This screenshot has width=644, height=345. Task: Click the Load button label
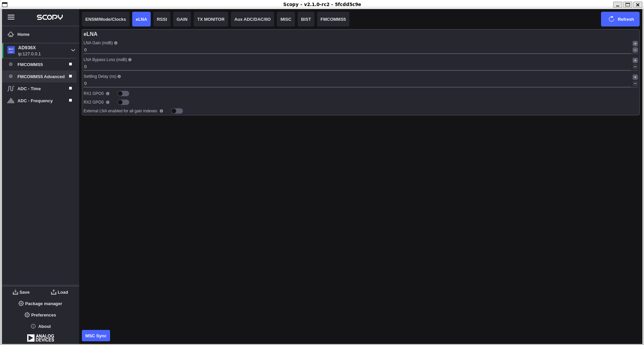click(63, 292)
